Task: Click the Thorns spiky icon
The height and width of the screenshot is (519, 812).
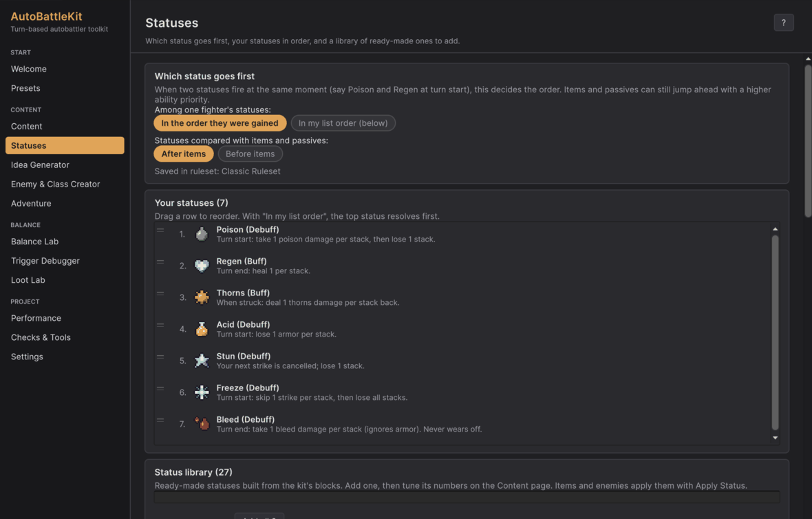Action: (202, 297)
